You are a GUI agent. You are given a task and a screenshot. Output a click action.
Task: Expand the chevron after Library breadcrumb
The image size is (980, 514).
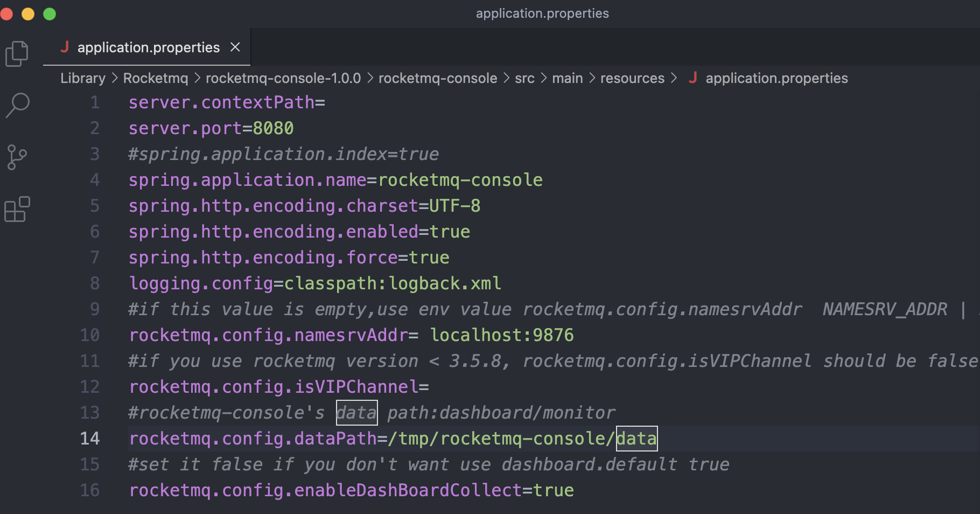click(x=115, y=78)
